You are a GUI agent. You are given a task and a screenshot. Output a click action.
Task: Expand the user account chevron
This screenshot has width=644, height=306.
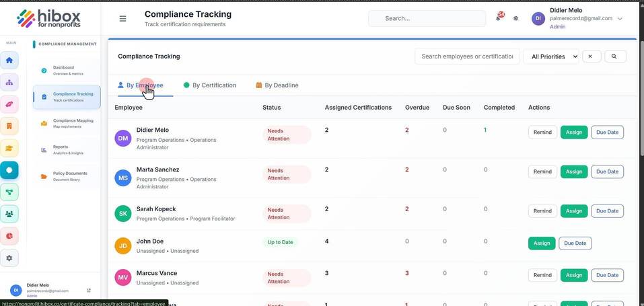pyautogui.click(x=620, y=19)
